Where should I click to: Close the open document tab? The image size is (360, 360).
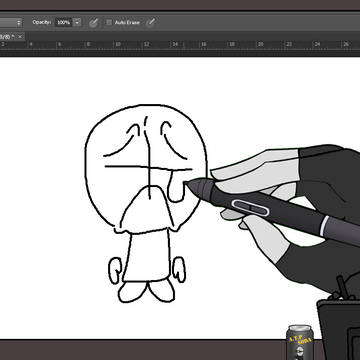click(20, 36)
